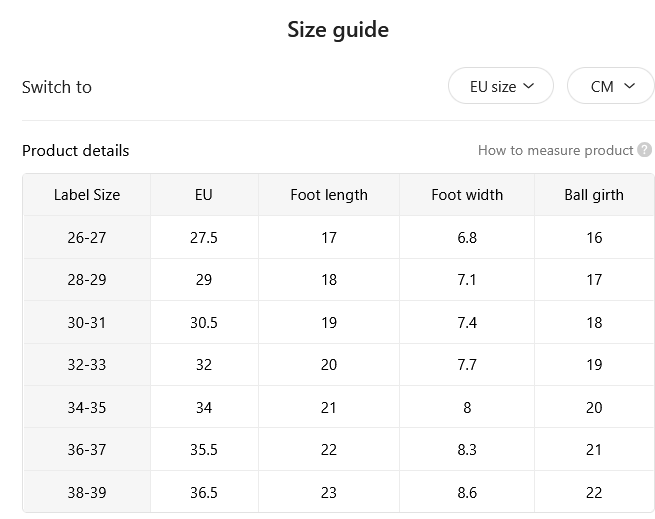
Task: Click the EU column header
Action: (204, 195)
